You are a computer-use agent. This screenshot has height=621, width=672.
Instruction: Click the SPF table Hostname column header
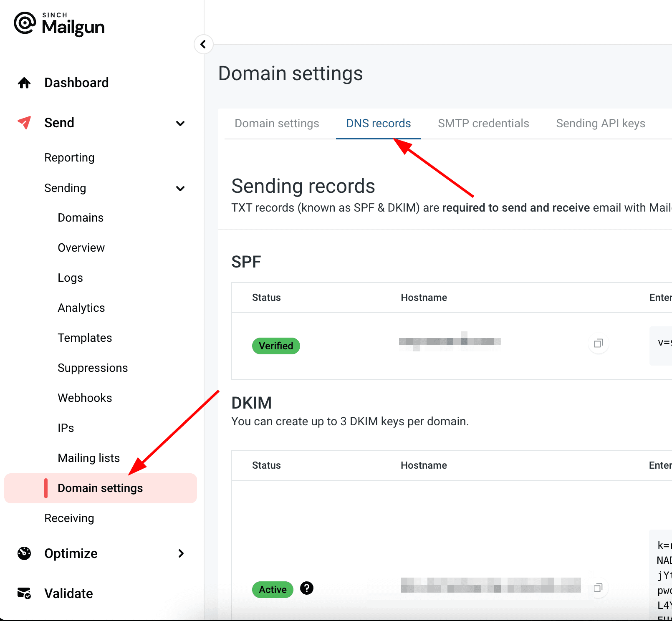tap(424, 298)
